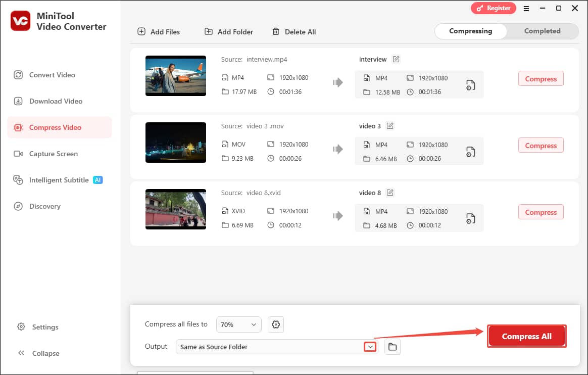Open the Capture Screen tool

point(54,154)
